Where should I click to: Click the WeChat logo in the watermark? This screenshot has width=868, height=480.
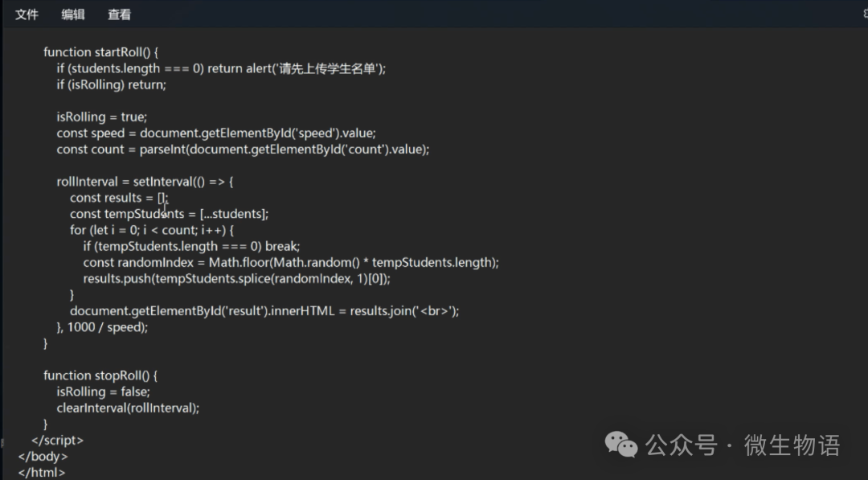coord(621,444)
